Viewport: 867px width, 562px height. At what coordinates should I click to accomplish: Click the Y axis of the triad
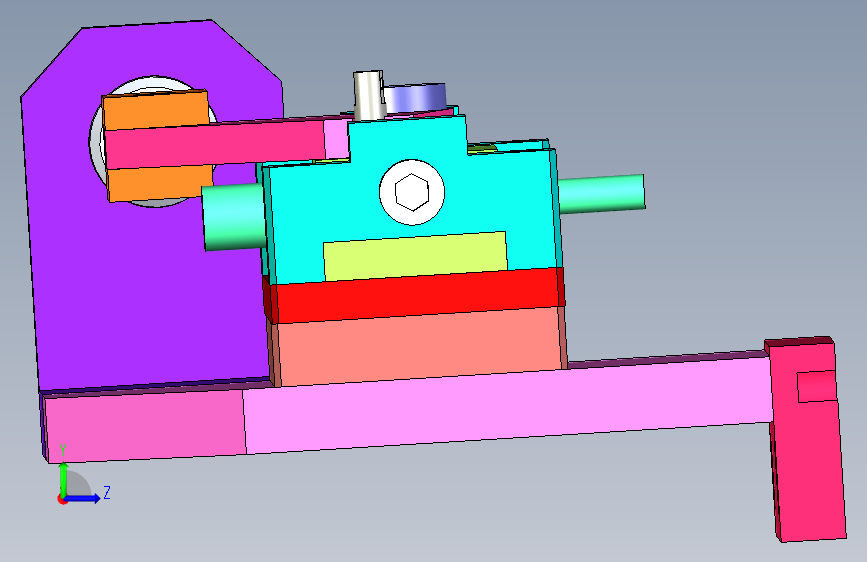pyautogui.click(x=64, y=478)
